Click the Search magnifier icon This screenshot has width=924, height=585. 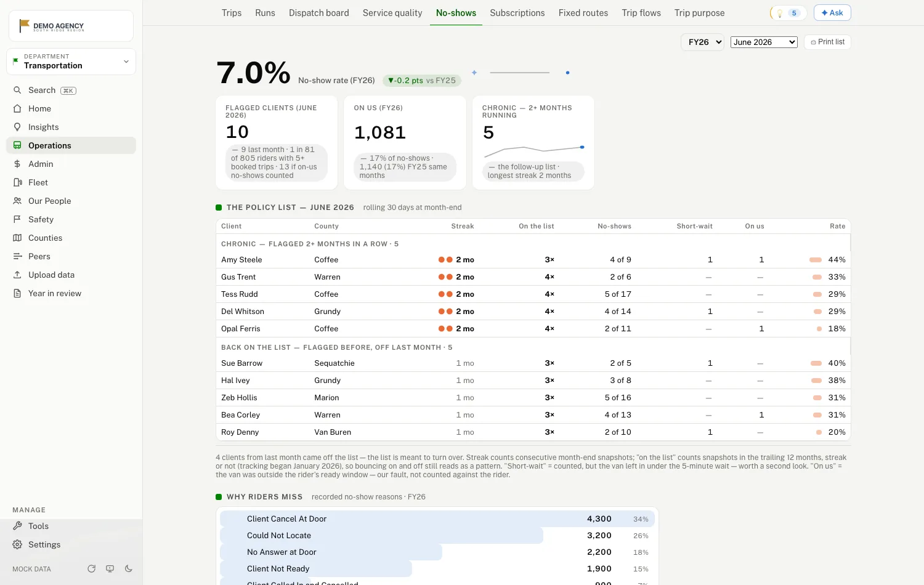pyautogui.click(x=17, y=90)
